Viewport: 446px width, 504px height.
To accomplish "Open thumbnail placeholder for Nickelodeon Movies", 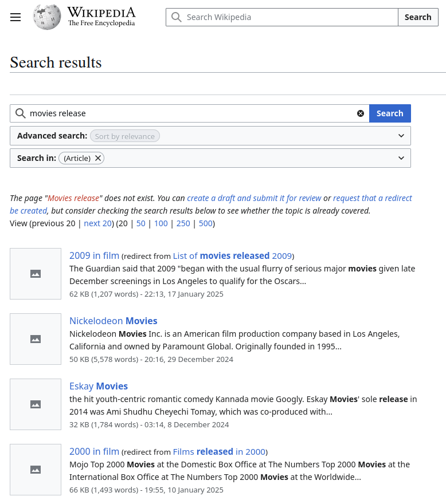I will [x=36, y=339].
